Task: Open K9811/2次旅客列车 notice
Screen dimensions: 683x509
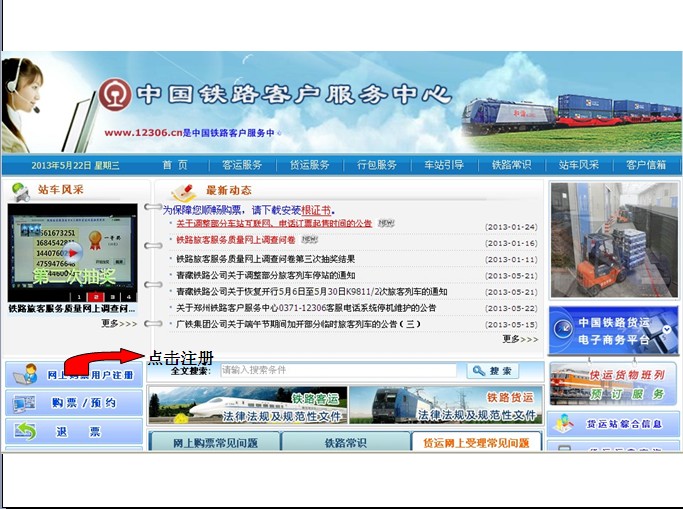Action: tap(311, 291)
